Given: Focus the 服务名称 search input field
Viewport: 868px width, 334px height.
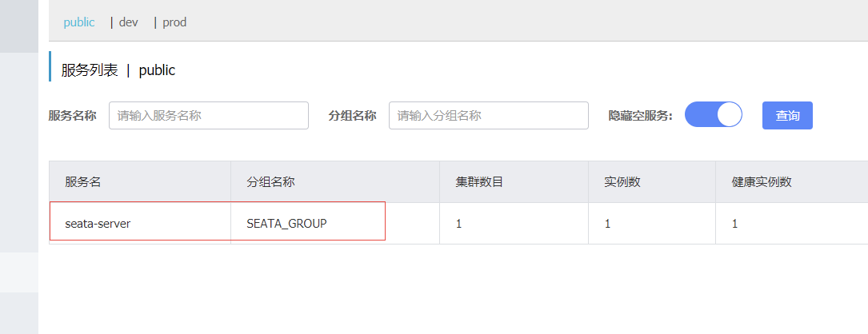Looking at the screenshot, I should tap(208, 115).
